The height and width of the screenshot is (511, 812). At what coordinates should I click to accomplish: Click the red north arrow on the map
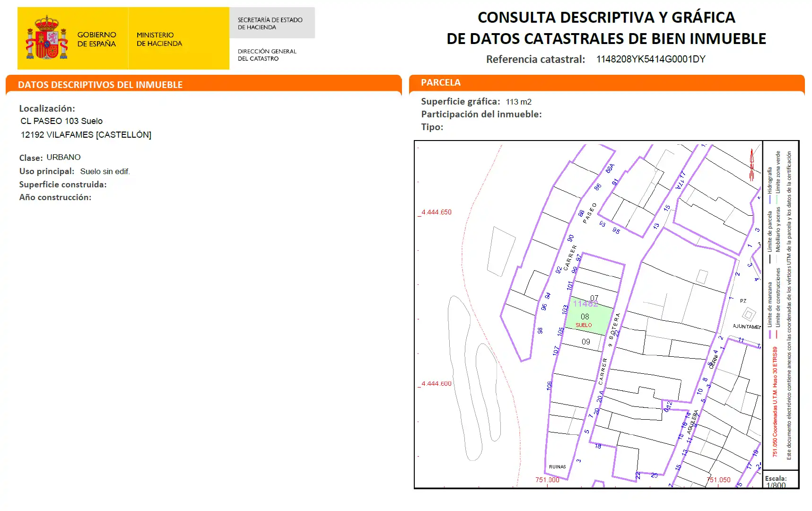[x=751, y=165]
